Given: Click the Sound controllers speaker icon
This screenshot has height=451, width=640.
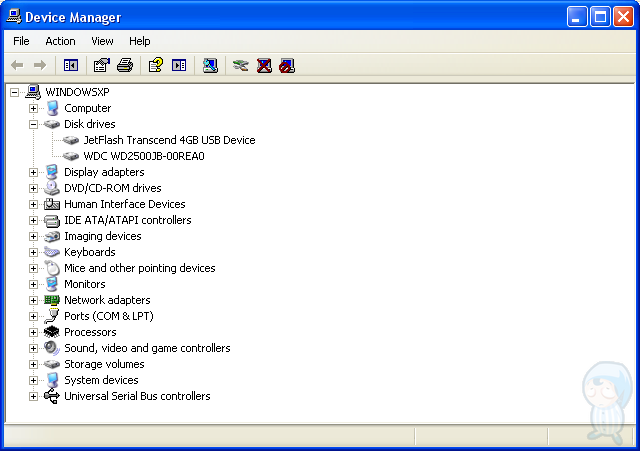Looking at the screenshot, I should 52,348.
